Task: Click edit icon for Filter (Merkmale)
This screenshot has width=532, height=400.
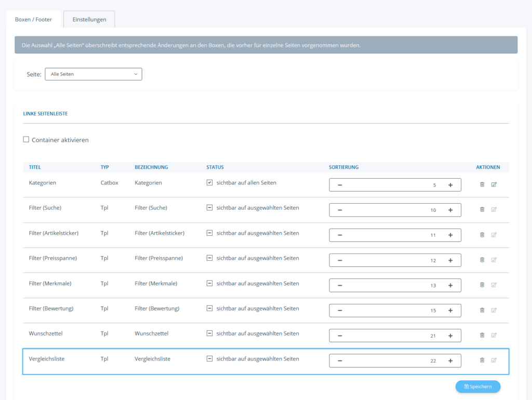Action: [494, 285]
